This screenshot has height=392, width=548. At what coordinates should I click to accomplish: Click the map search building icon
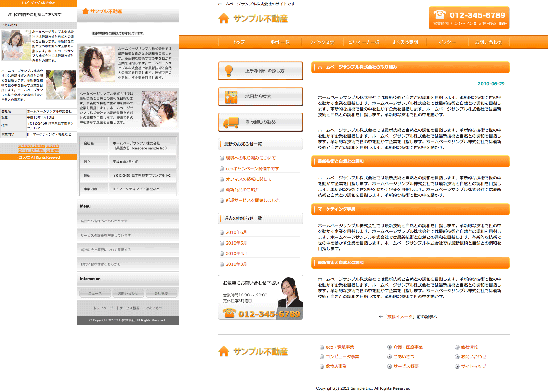click(x=231, y=97)
